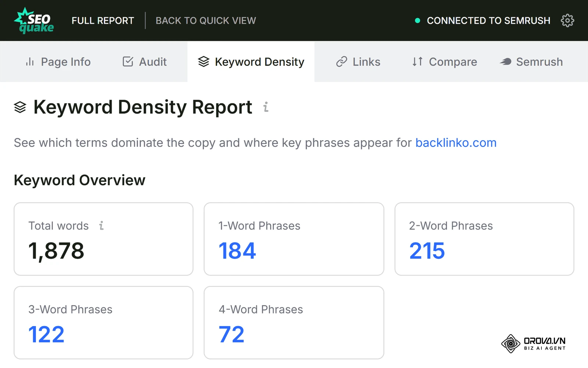588x368 pixels.
Task: Click the 4-Word Phrases label
Action: pos(261,309)
